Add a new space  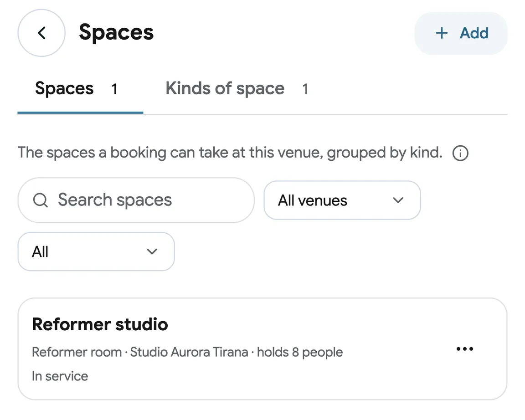(461, 33)
